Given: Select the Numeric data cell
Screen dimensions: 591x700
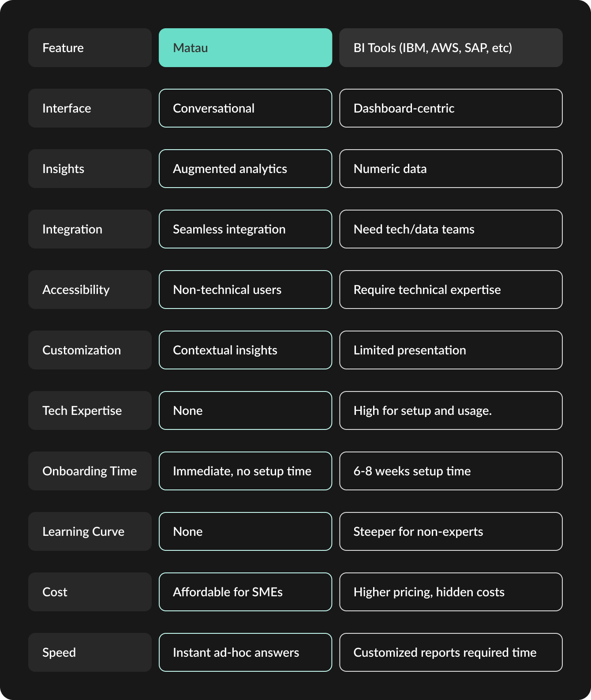Looking at the screenshot, I should pyautogui.click(x=451, y=169).
